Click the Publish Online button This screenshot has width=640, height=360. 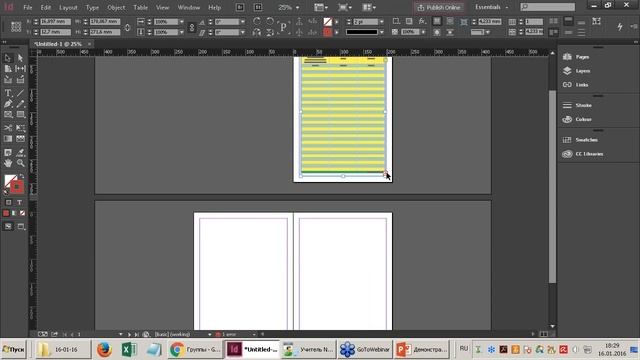point(439,7)
